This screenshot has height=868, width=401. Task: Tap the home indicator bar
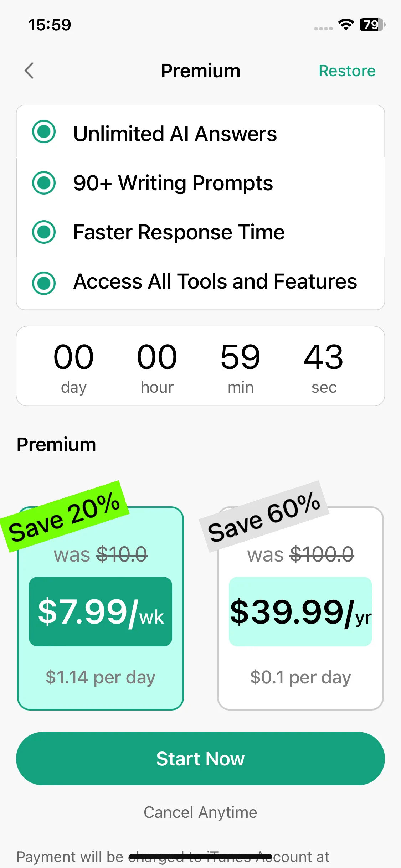tap(200, 857)
